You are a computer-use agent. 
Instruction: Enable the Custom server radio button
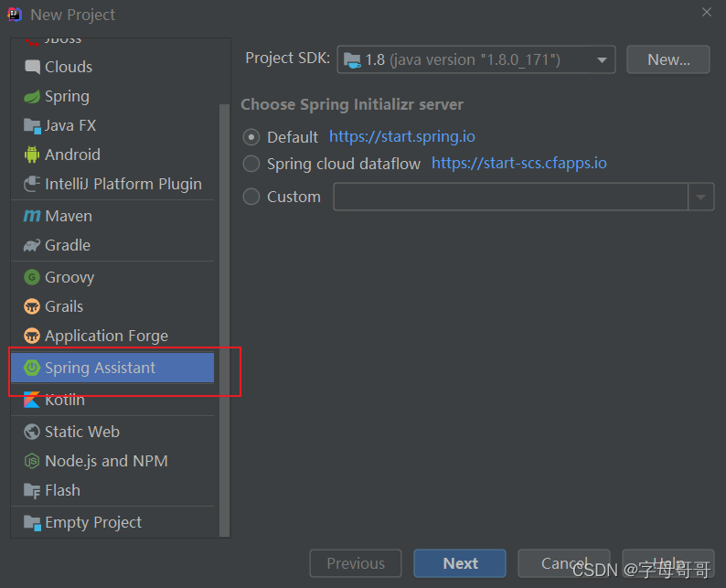point(251,197)
